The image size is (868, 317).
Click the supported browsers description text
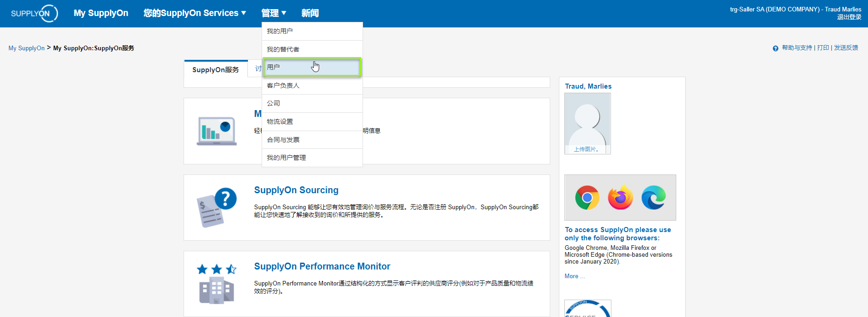tap(618, 255)
